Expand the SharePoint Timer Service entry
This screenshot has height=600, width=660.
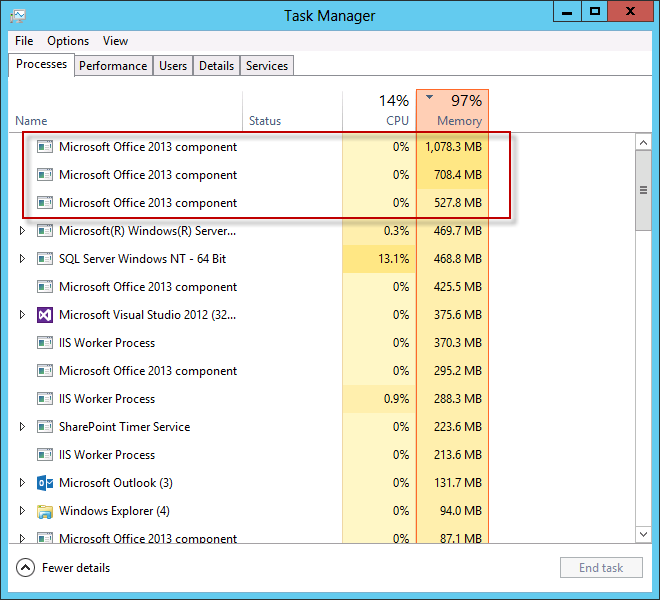pos(23,427)
